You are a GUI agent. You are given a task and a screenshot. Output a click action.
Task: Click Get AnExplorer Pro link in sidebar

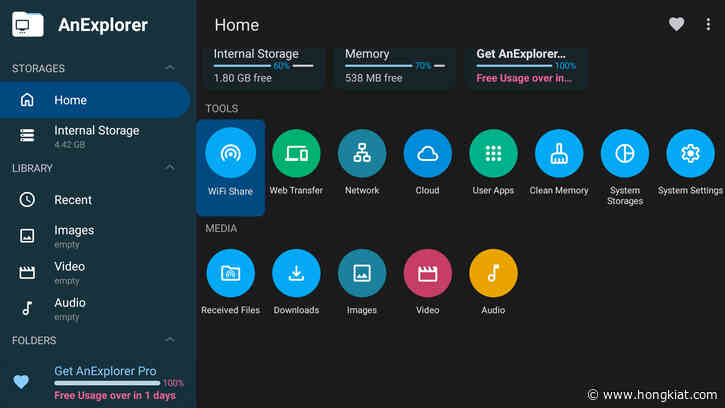pos(105,371)
